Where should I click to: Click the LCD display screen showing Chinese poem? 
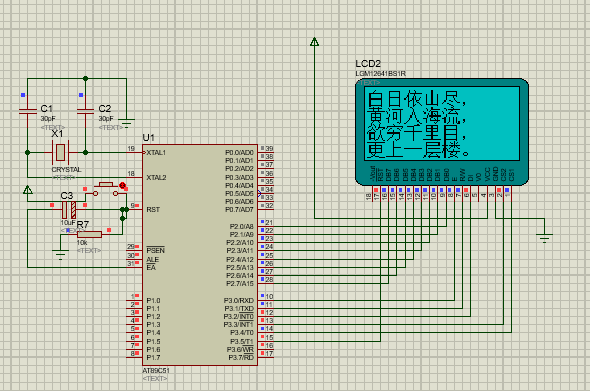[x=442, y=124]
